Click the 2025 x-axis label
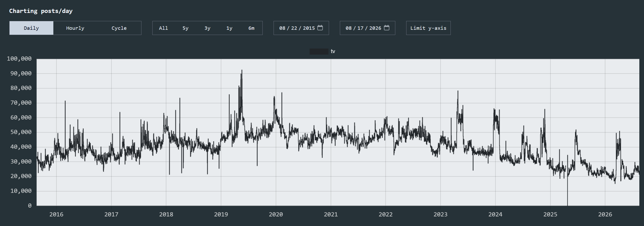 pyautogui.click(x=550, y=214)
